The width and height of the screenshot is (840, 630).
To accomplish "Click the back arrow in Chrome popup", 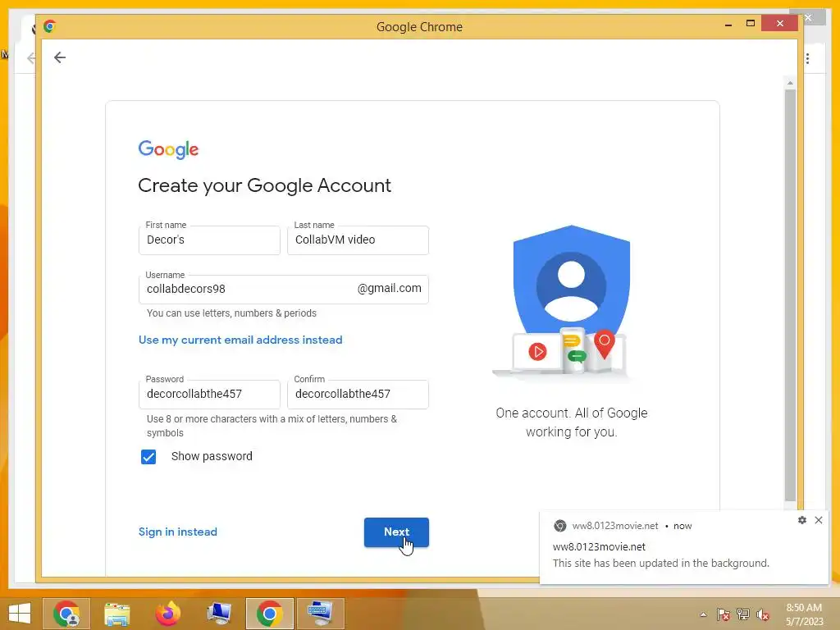I will coord(59,57).
